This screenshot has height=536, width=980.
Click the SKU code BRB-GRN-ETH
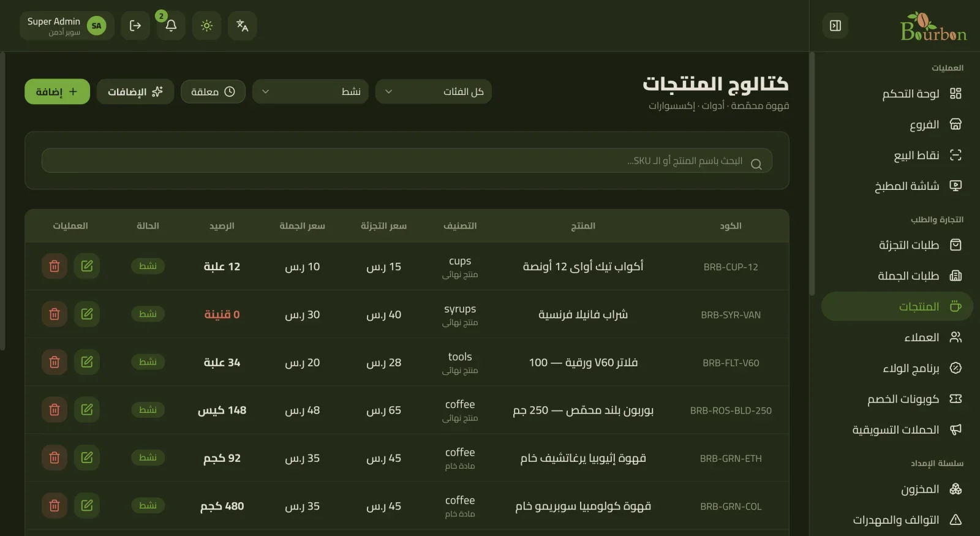tap(731, 459)
